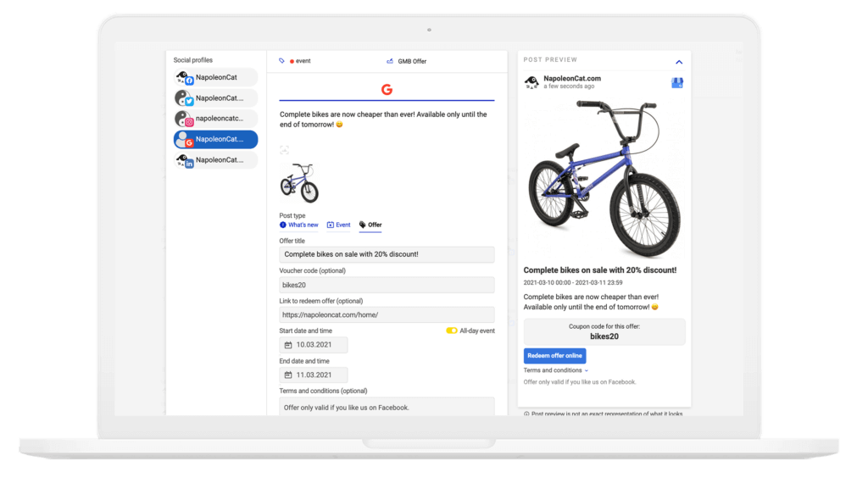
Task: Select the Twitter NapoleonCat profile
Action: click(x=215, y=98)
